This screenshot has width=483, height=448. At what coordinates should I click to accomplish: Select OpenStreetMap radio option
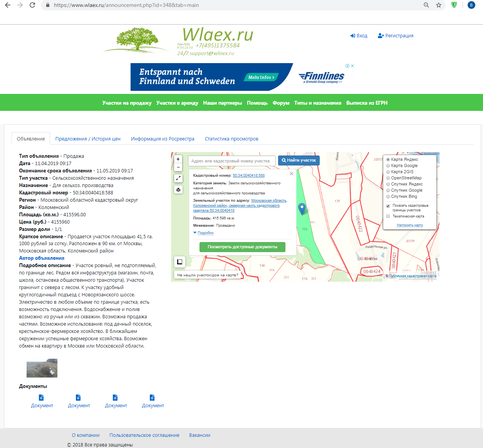pyautogui.click(x=388, y=178)
